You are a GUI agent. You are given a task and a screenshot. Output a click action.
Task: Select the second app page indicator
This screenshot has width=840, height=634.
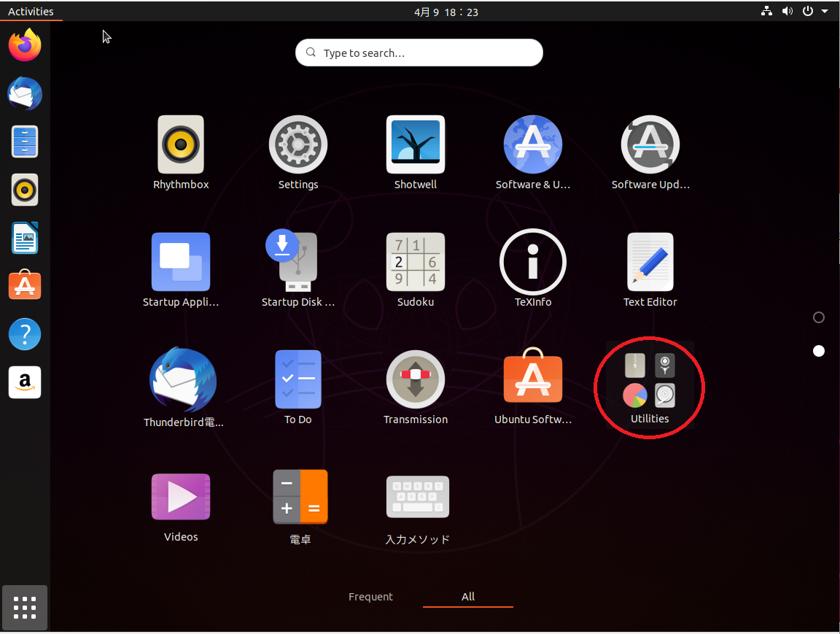(819, 351)
